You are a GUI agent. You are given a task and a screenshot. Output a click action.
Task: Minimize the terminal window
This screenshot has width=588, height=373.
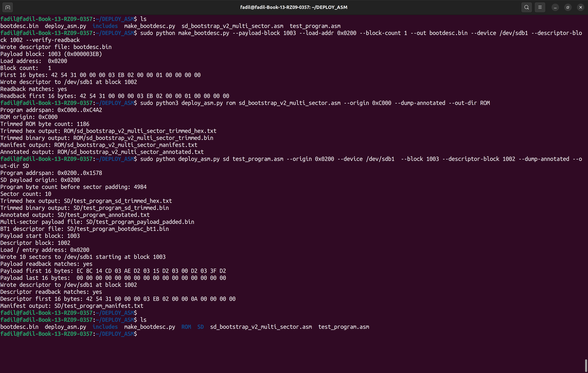[x=555, y=7]
